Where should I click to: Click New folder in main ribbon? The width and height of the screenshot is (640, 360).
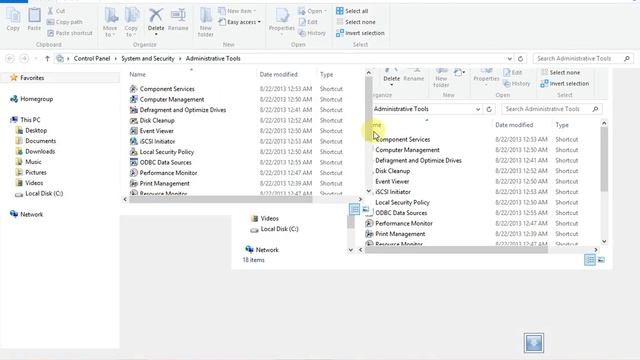[x=205, y=22]
